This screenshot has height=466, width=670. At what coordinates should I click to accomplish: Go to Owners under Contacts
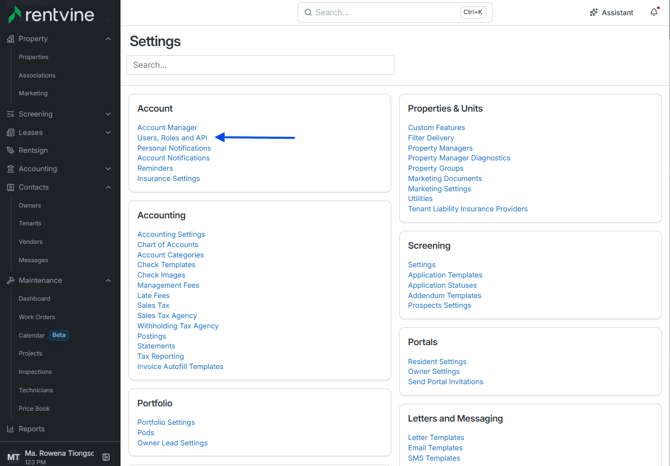point(30,205)
